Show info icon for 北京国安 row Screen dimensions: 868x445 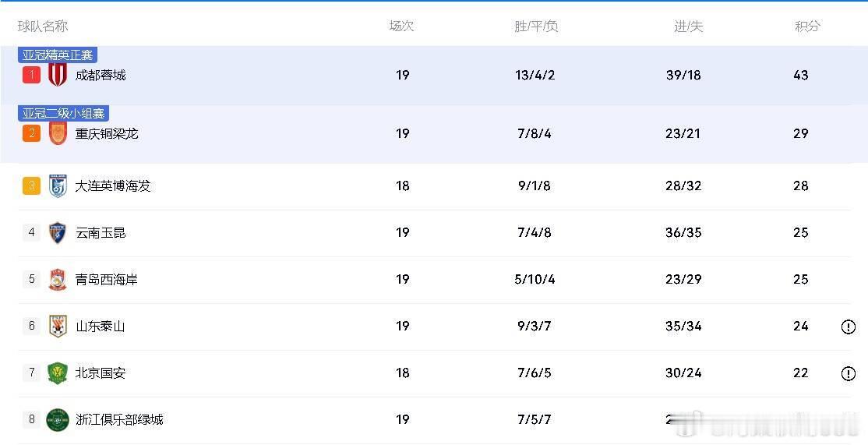pyautogui.click(x=848, y=373)
